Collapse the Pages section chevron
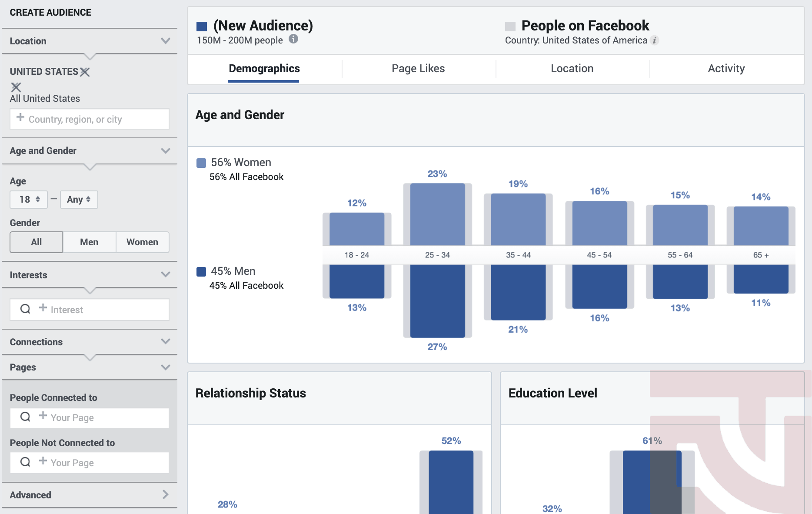 [166, 367]
